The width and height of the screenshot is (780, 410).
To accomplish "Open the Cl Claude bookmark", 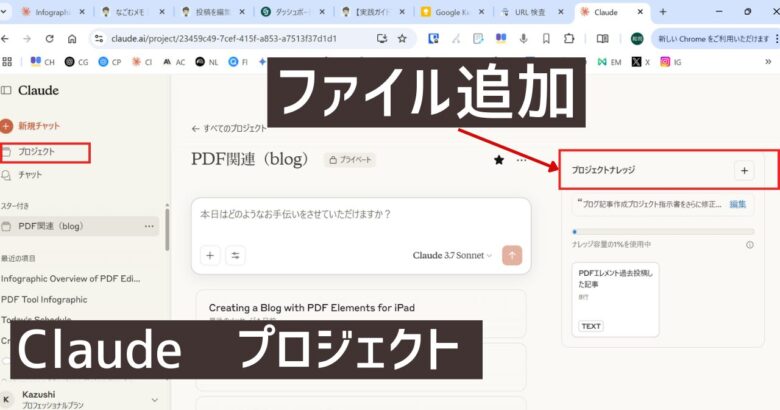I will click(x=142, y=62).
